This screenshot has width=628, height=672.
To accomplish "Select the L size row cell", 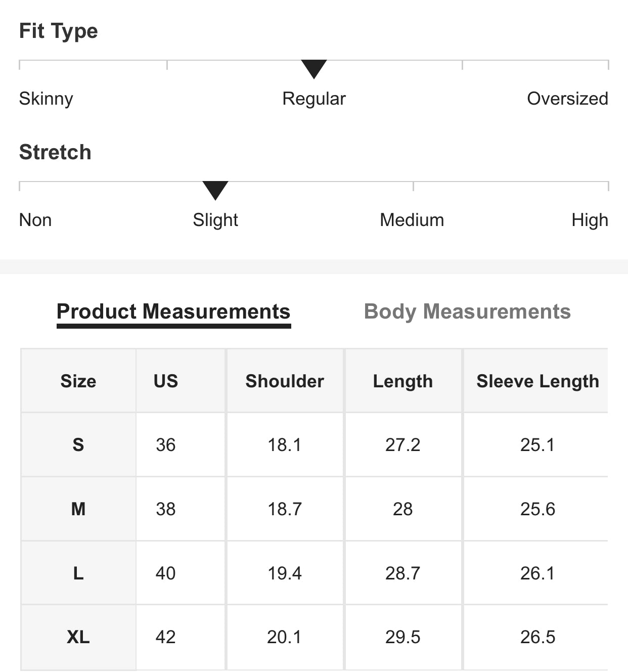I will [78, 573].
